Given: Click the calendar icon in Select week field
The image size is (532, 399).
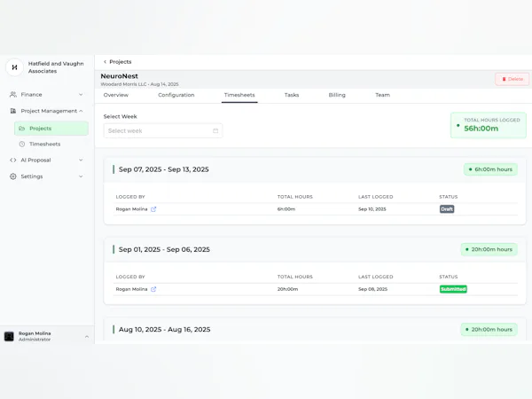Looking at the screenshot, I should click(x=215, y=130).
